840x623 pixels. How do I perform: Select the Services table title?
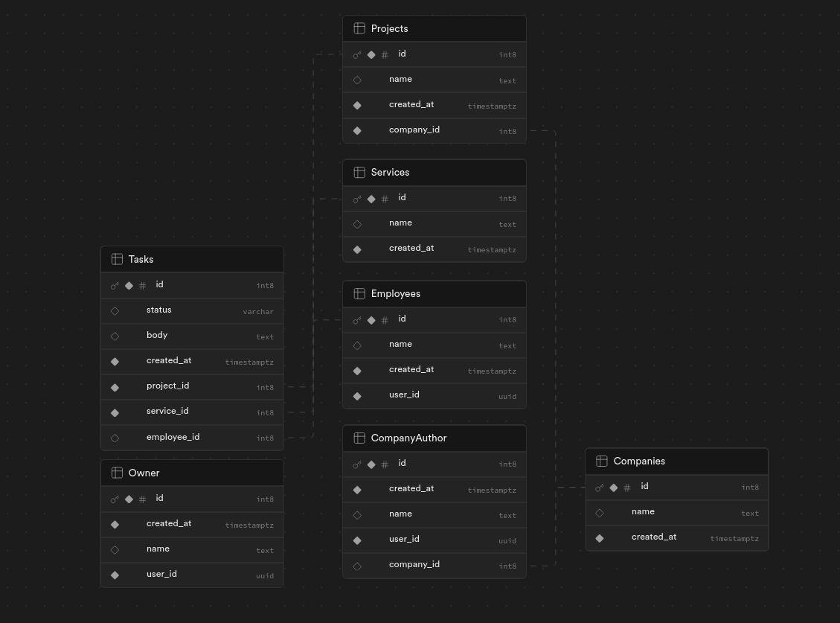tap(390, 172)
